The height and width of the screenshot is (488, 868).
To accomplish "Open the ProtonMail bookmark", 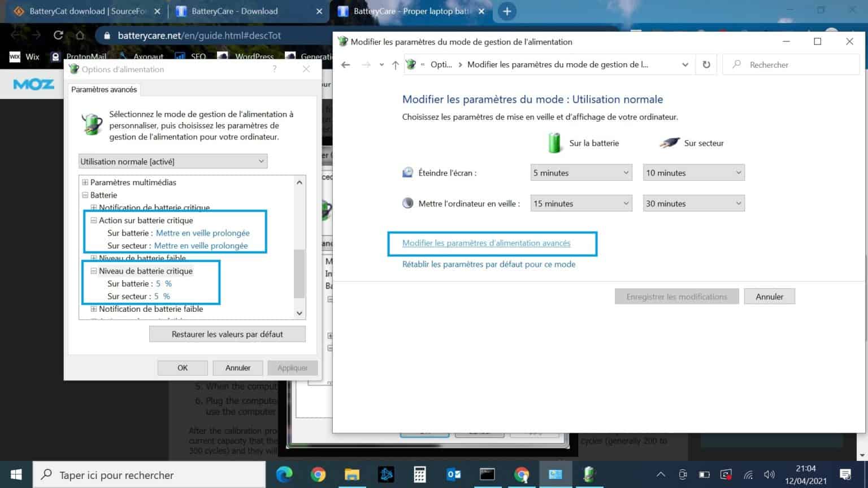I will (x=79, y=56).
